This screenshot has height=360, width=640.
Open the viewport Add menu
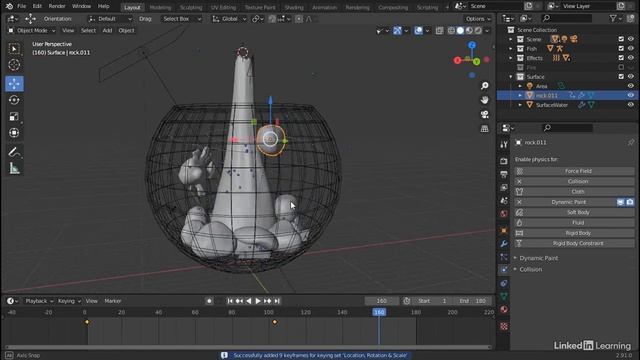click(x=107, y=31)
